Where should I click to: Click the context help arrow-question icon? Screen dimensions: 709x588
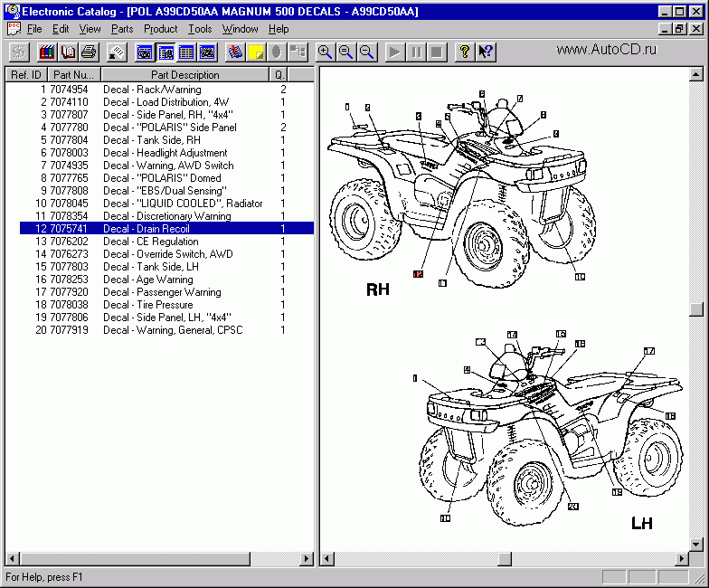tap(486, 52)
